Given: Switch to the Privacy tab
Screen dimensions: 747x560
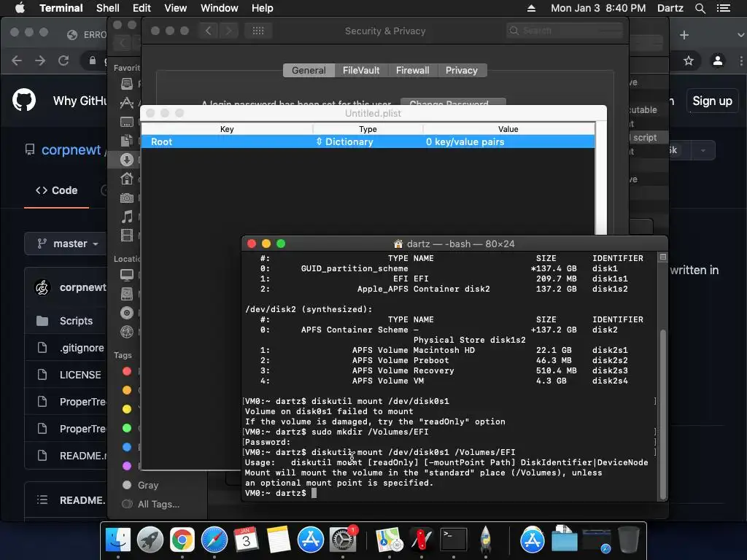Looking at the screenshot, I should click(x=462, y=71).
